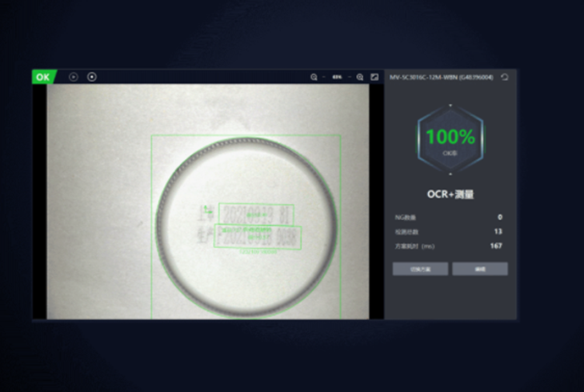Viewport: 584px width, 392px height.
Task: Select the upper OCR date text box
Action: [x=255, y=214]
